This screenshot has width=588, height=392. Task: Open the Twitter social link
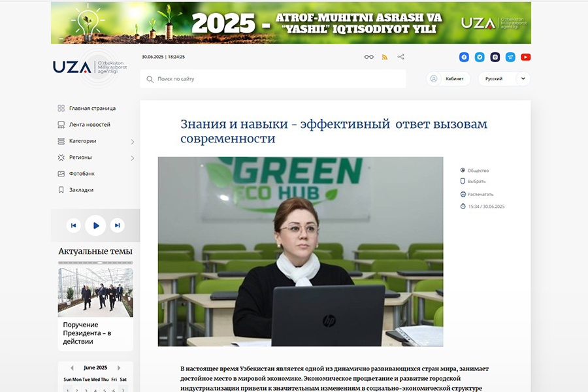point(480,57)
